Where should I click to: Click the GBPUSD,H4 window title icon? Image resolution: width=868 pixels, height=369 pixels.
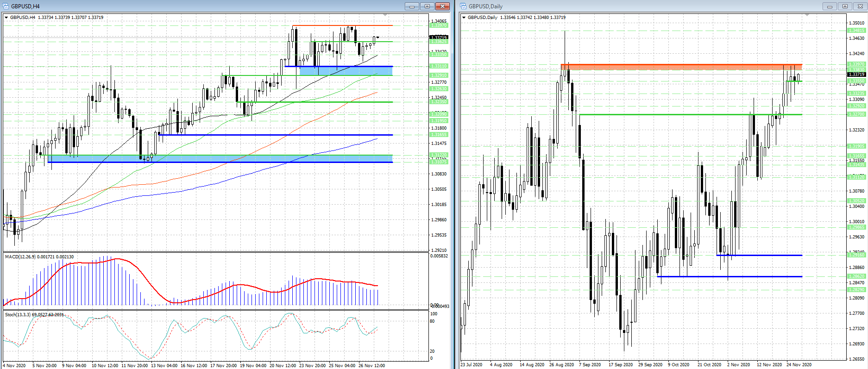(x=6, y=6)
